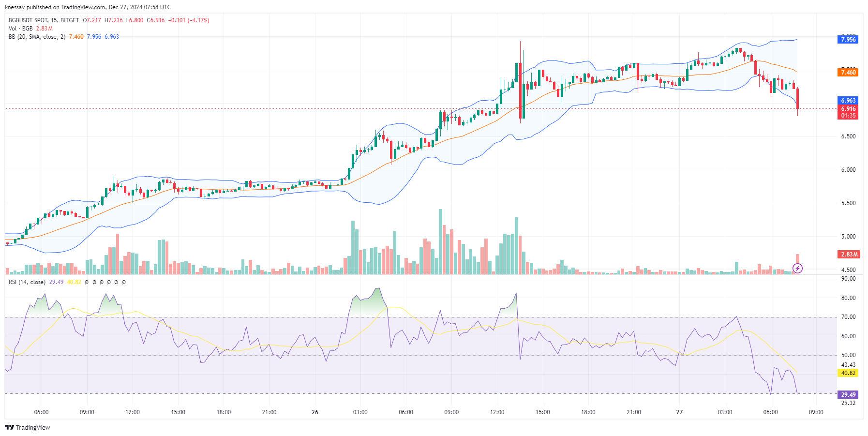Click the 4.500 price scale label

pyautogui.click(x=848, y=270)
